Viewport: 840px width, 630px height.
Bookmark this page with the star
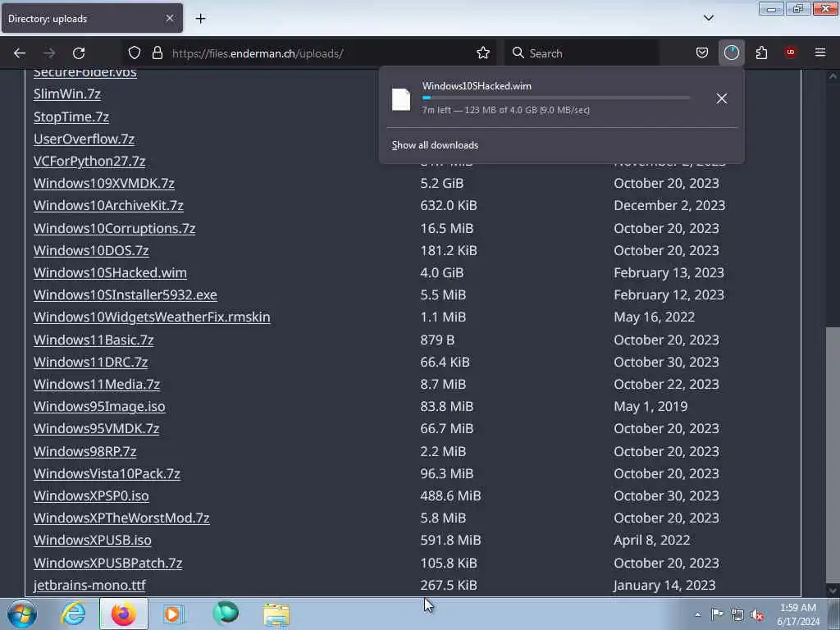click(482, 53)
